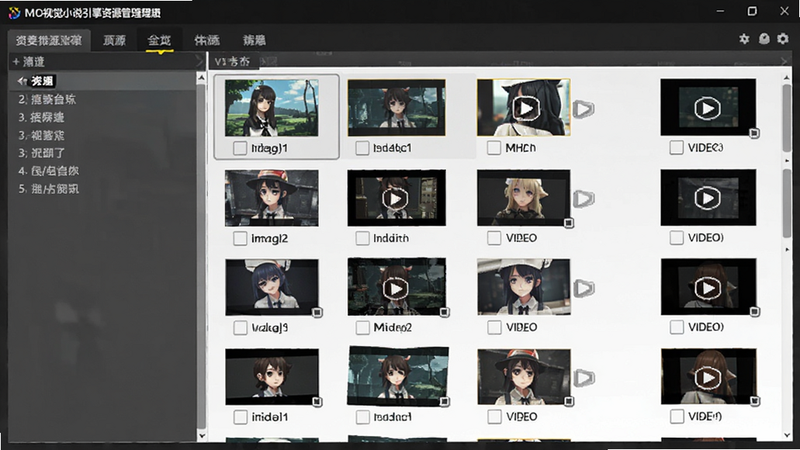
Task: Open the Iedabc1 thumbnail
Action: [396, 108]
